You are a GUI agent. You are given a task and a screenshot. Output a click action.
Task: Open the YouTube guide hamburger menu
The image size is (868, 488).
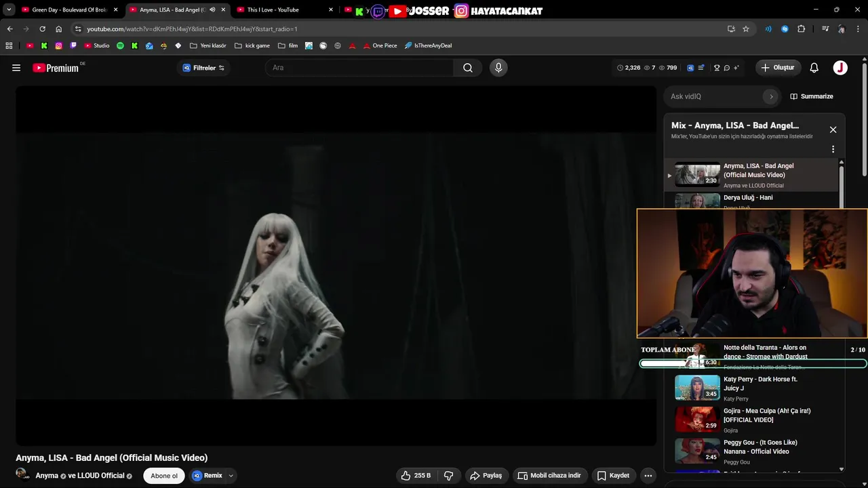(16, 68)
